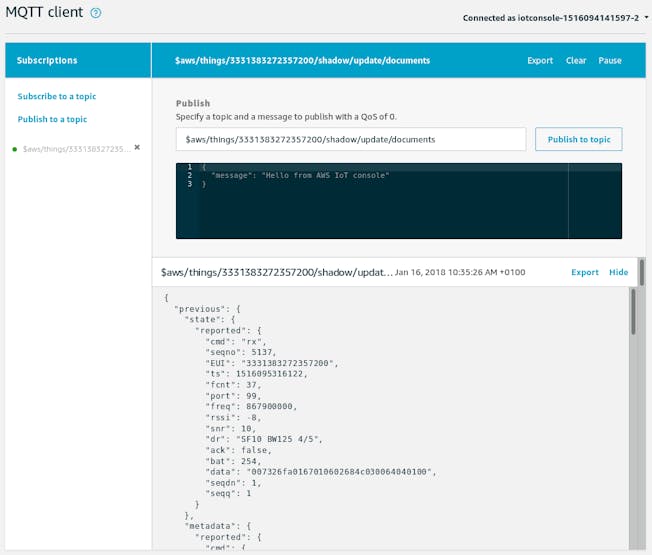Click the "fcnt": 37 line
Screen dimensions: 652x555
pyautogui.click(x=233, y=385)
